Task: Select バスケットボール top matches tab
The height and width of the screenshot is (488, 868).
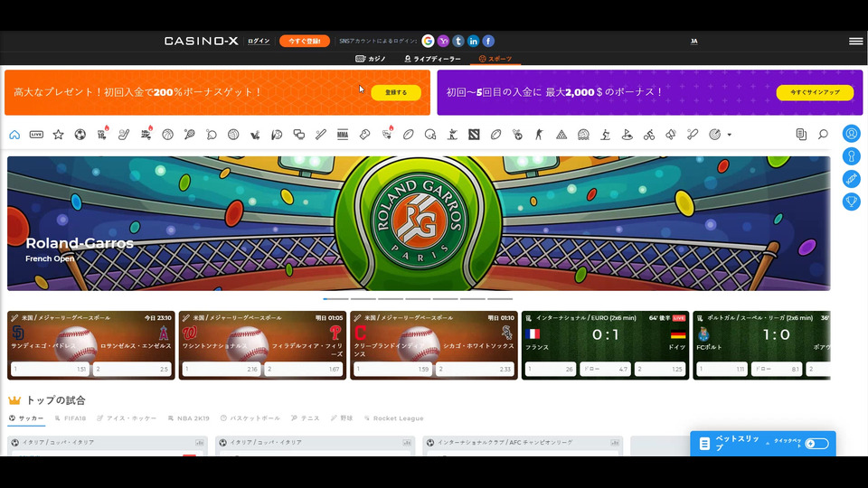Action: tap(250, 418)
